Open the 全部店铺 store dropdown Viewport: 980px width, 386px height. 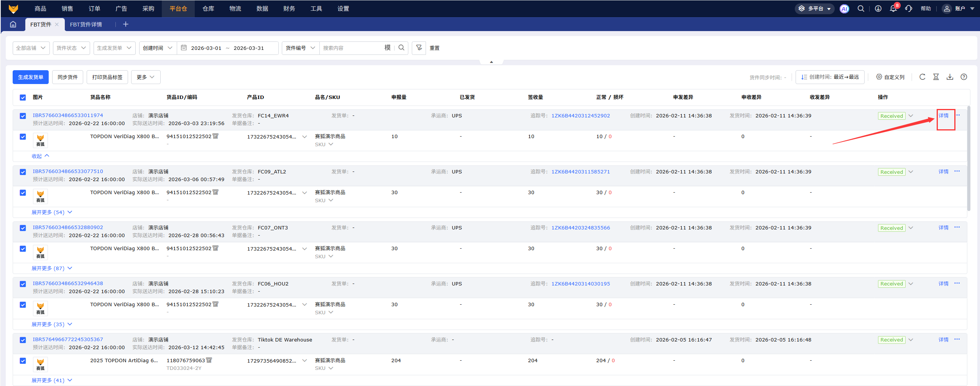pyautogui.click(x=31, y=48)
